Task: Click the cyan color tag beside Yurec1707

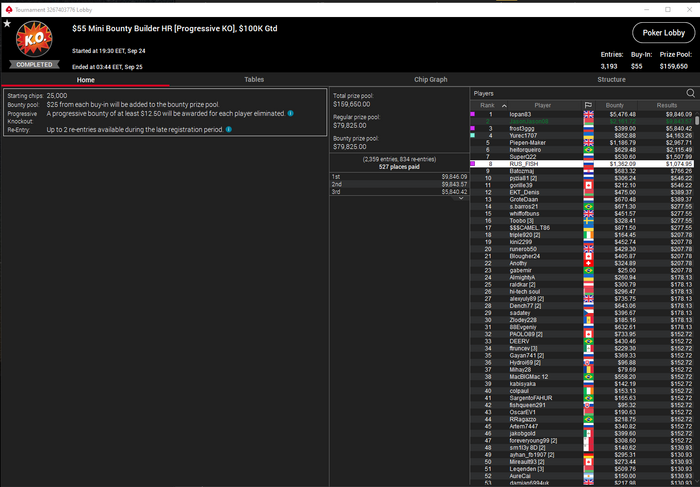Action: [x=472, y=135]
